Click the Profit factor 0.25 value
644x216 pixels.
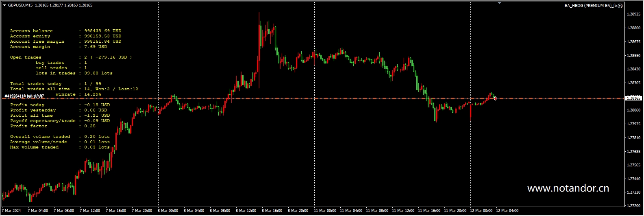[90, 126]
